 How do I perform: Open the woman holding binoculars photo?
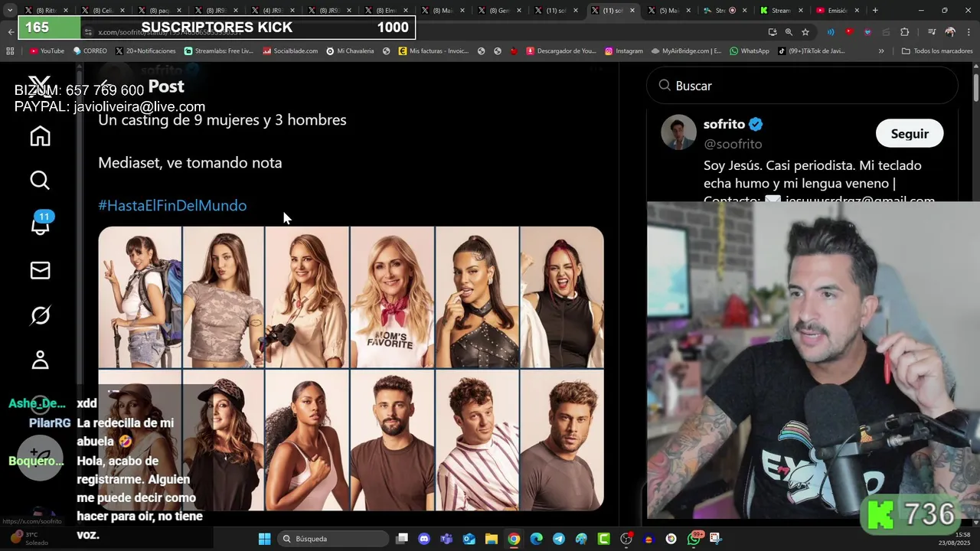(307, 297)
